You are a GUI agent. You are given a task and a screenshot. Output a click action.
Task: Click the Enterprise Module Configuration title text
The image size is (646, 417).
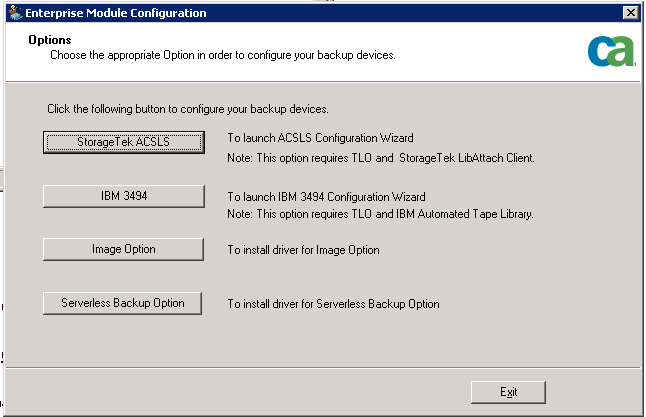click(x=116, y=13)
